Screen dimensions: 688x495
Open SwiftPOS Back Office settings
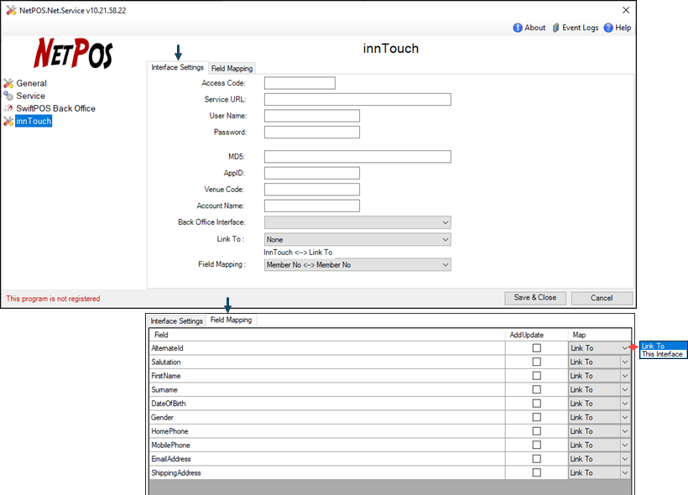[56, 108]
